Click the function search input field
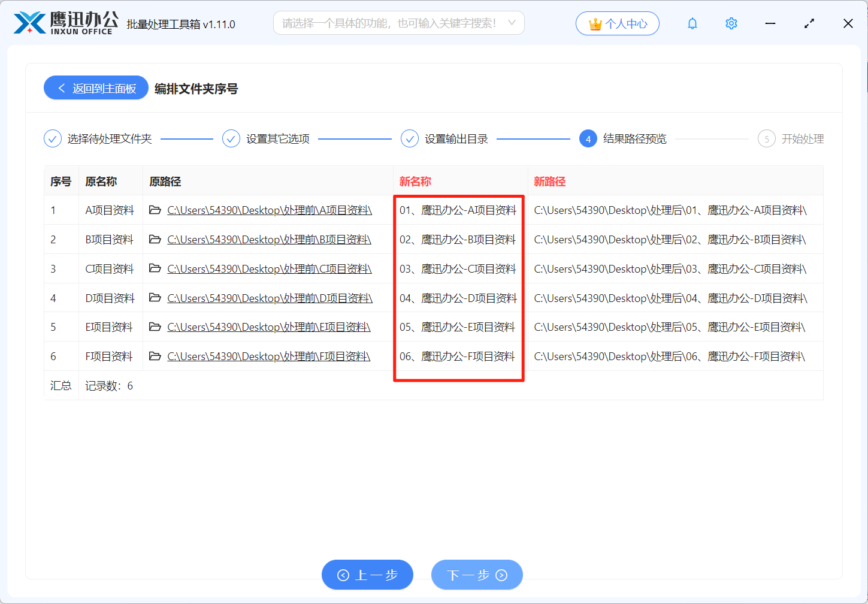 pyautogui.click(x=399, y=23)
